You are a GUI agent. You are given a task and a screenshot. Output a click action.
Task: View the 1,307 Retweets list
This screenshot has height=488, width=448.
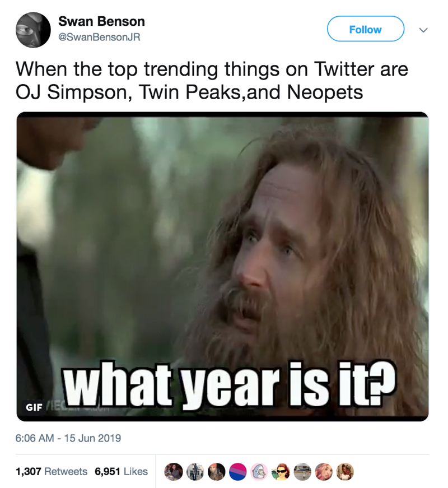click(52, 471)
